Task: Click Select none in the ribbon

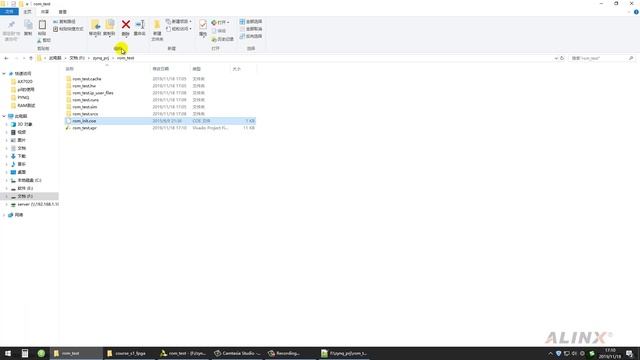Action: [x=251, y=29]
